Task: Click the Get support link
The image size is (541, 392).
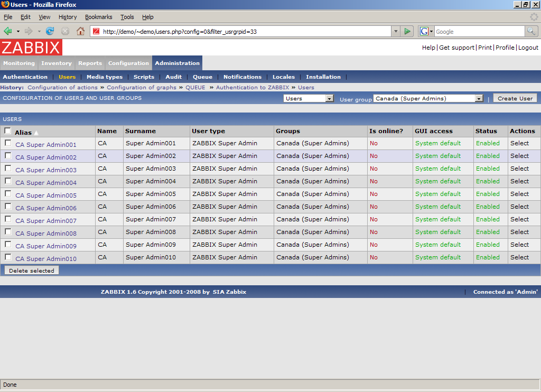Action: [457, 48]
